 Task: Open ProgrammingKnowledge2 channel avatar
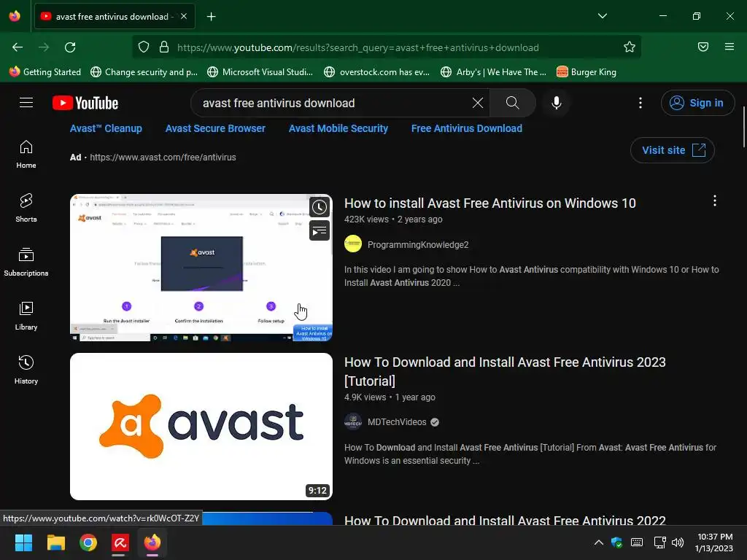click(x=353, y=244)
